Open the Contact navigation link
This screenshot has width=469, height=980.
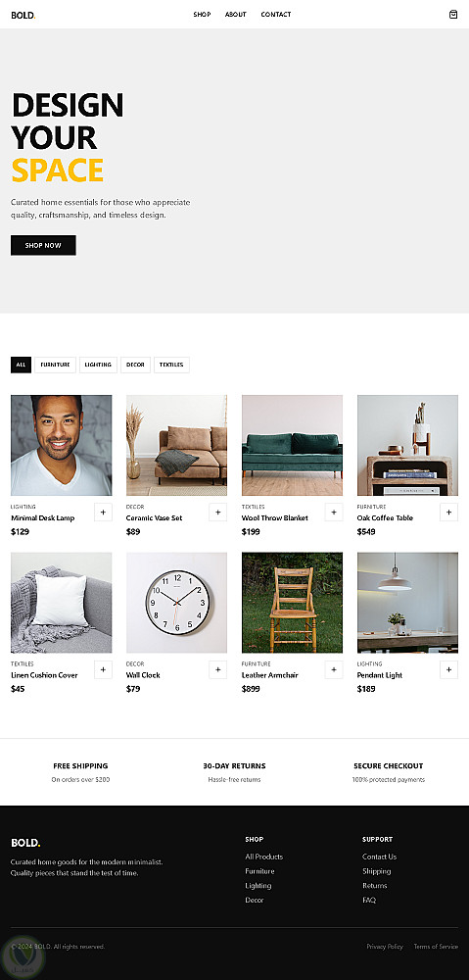pyautogui.click(x=276, y=15)
